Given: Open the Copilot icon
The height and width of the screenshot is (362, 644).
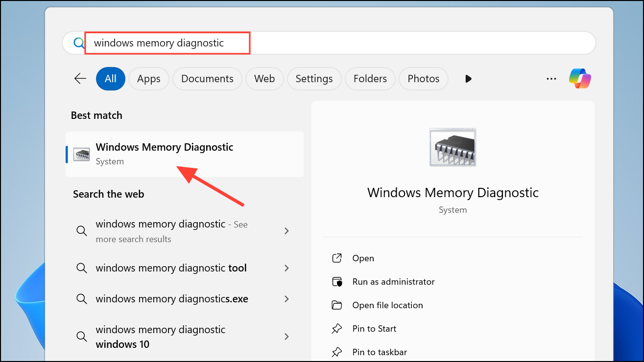Looking at the screenshot, I should 580,78.
